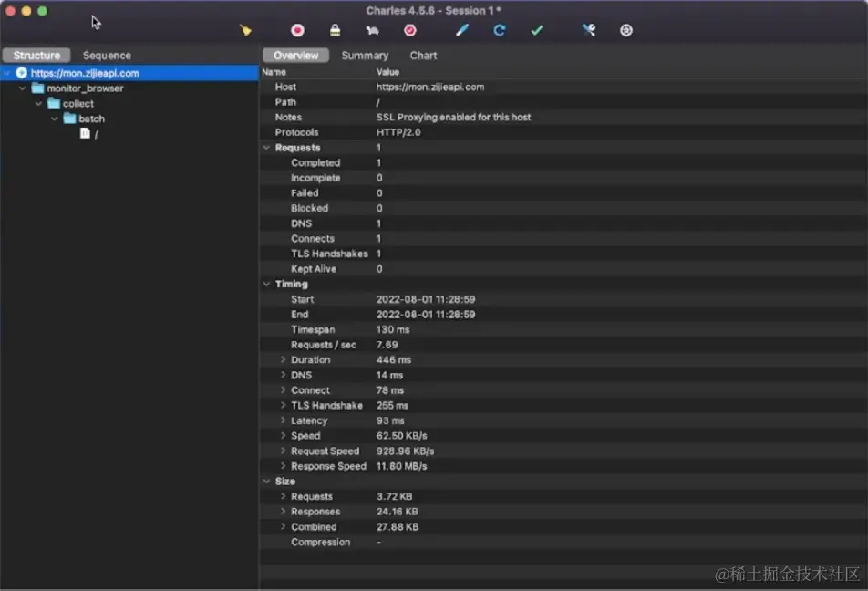Select the Kept Alive row

(x=563, y=269)
